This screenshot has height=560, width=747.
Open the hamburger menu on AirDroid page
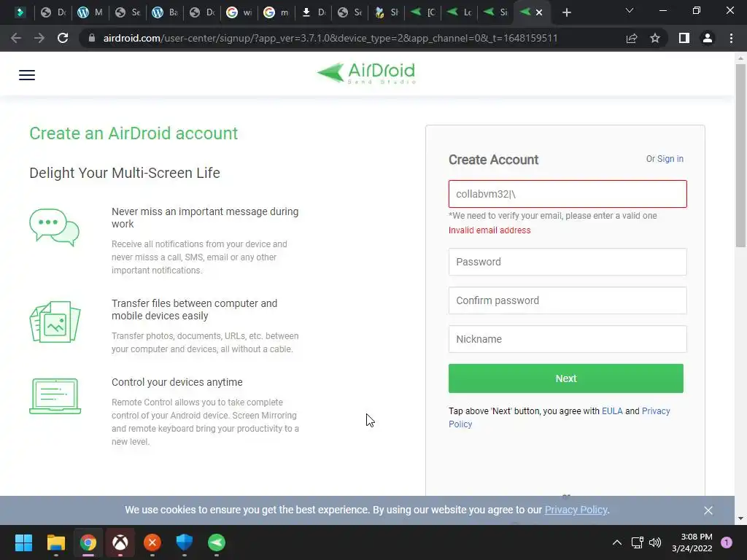pyautogui.click(x=27, y=75)
